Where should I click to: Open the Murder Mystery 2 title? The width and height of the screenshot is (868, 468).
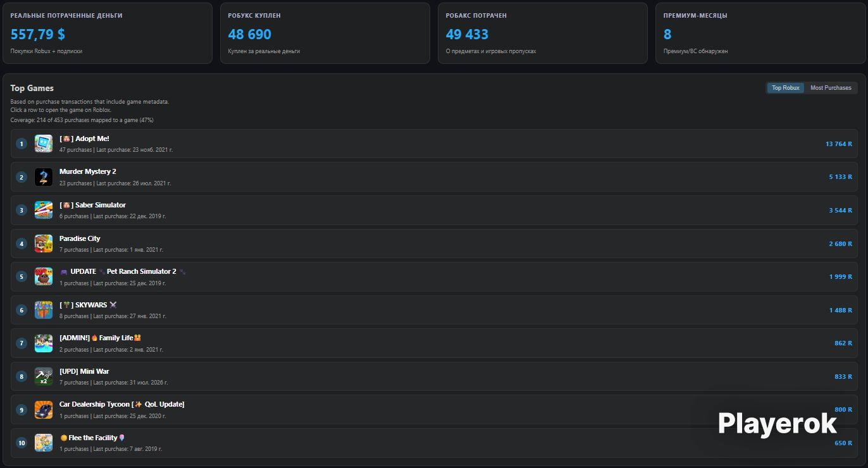point(88,171)
